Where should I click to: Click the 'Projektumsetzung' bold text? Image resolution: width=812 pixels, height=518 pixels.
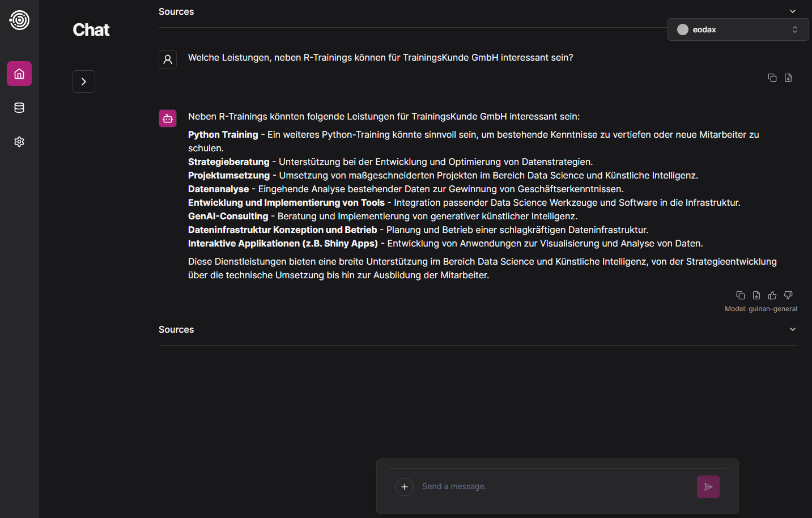tap(229, 175)
